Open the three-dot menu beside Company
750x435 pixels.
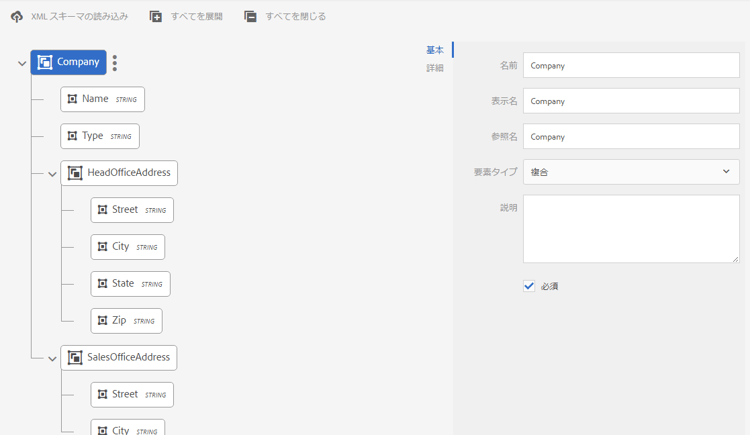[x=115, y=63]
